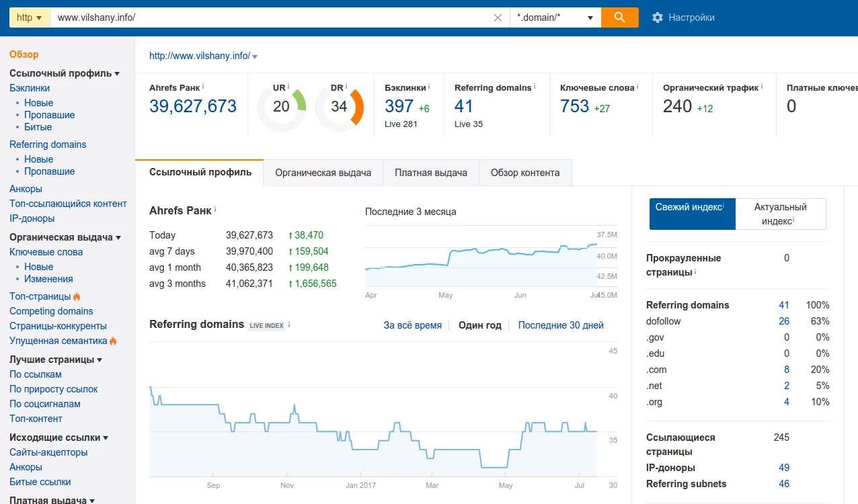Click the info icon beside Ahrefs Ранк metric

click(203, 87)
